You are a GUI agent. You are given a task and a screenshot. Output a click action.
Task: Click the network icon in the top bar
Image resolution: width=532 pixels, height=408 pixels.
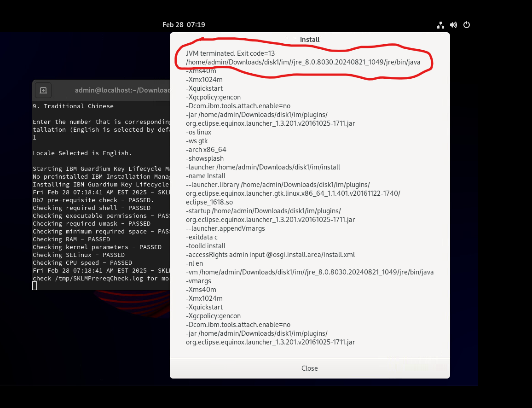tap(440, 25)
